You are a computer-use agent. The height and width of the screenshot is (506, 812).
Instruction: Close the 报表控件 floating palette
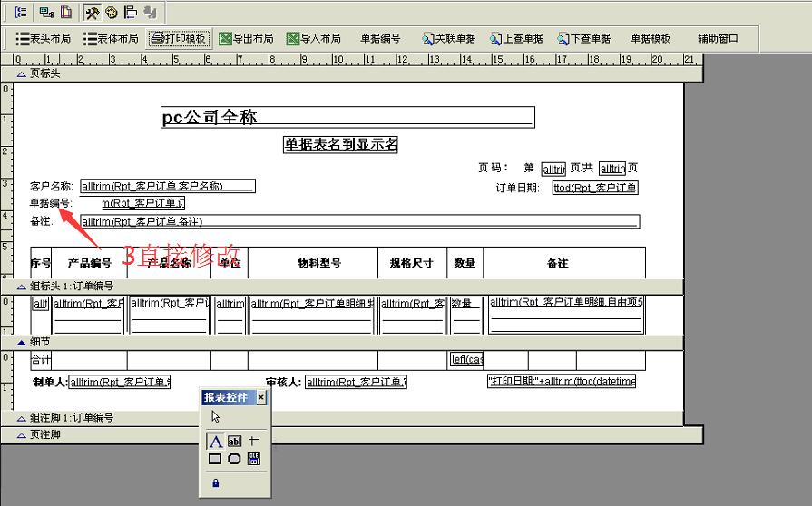261,397
